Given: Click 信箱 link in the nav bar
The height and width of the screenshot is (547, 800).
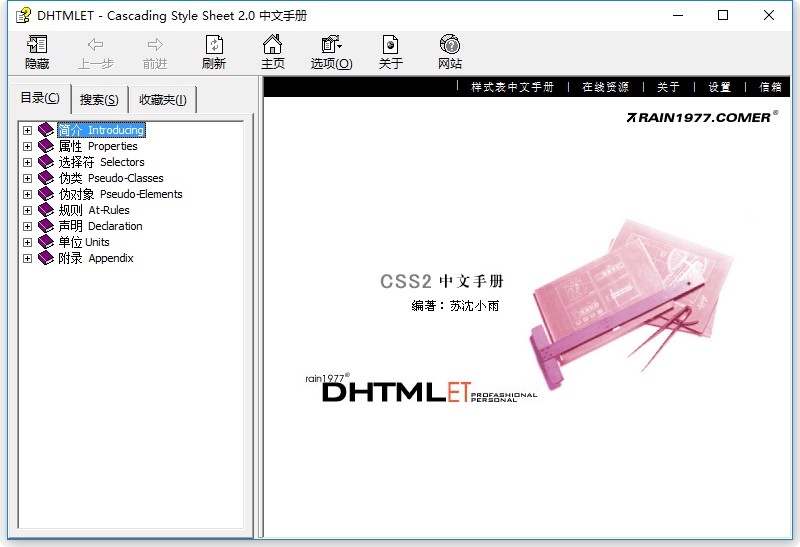Looking at the screenshot, I should coord(770,87).
